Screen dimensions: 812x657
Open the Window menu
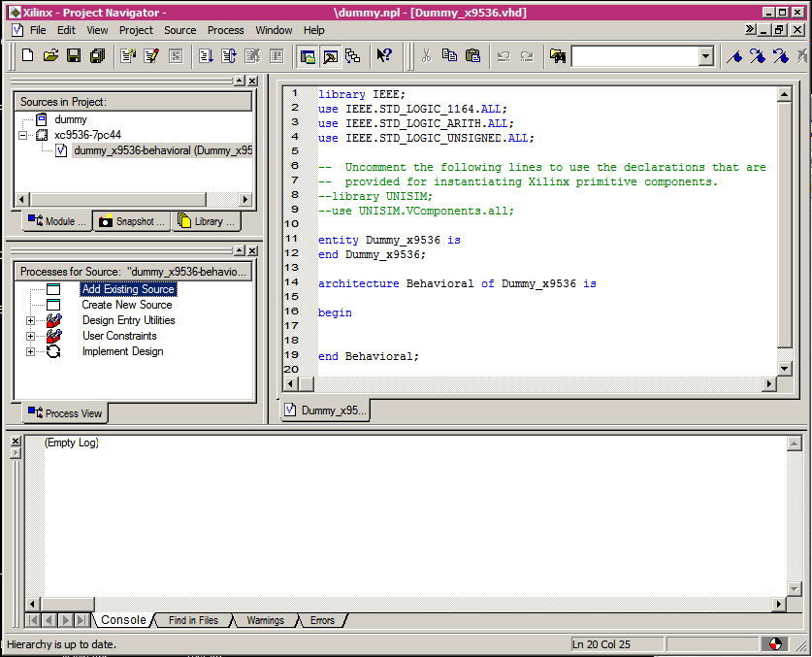[274, 30]
